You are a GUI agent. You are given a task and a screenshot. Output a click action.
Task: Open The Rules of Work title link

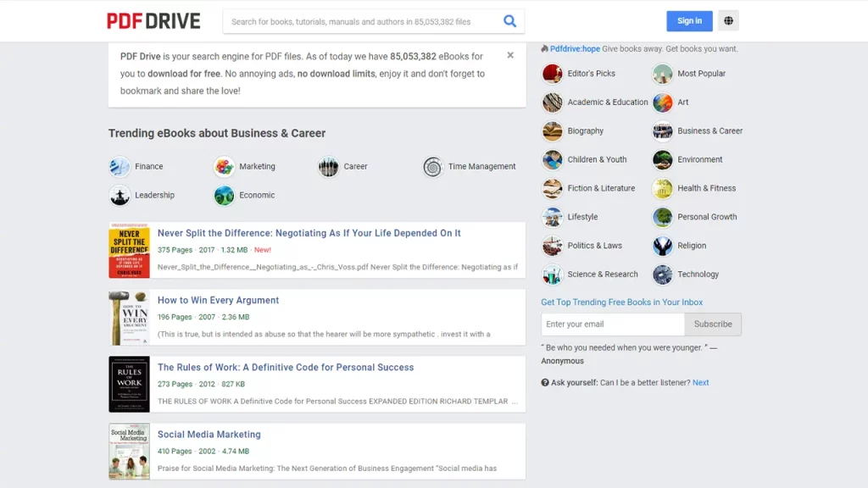286,368
